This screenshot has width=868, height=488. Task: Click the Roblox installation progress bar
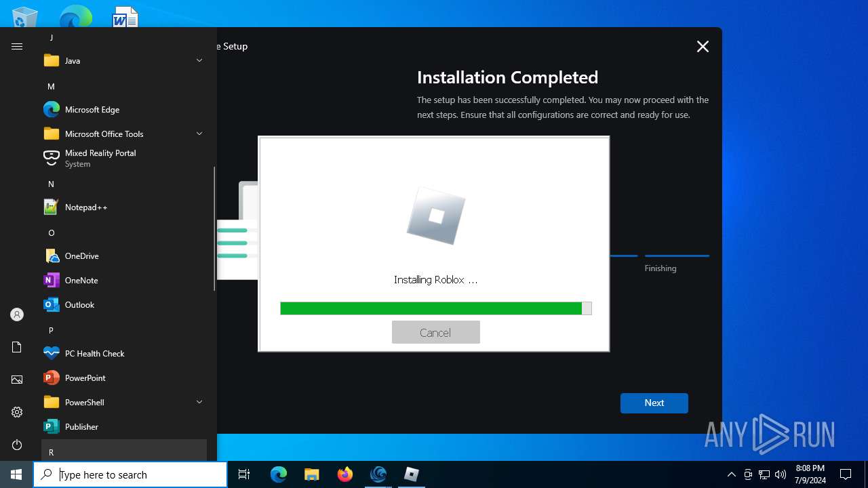435,308
